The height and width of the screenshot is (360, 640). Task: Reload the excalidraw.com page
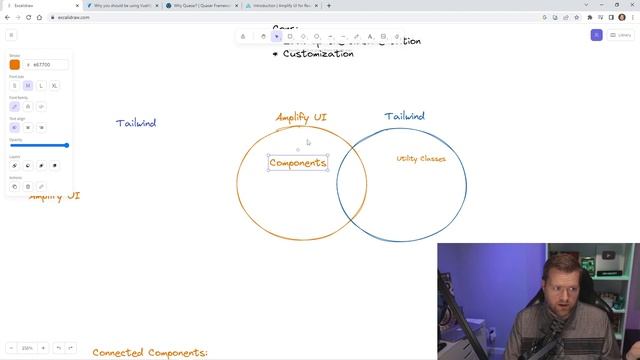[x=29, y=18]
